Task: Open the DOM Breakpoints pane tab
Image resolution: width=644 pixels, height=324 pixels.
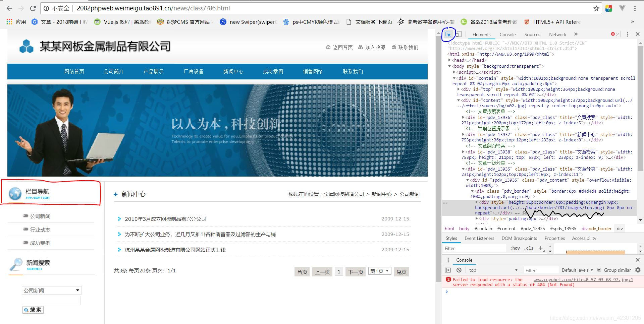Action: click(x=519, y=238)
